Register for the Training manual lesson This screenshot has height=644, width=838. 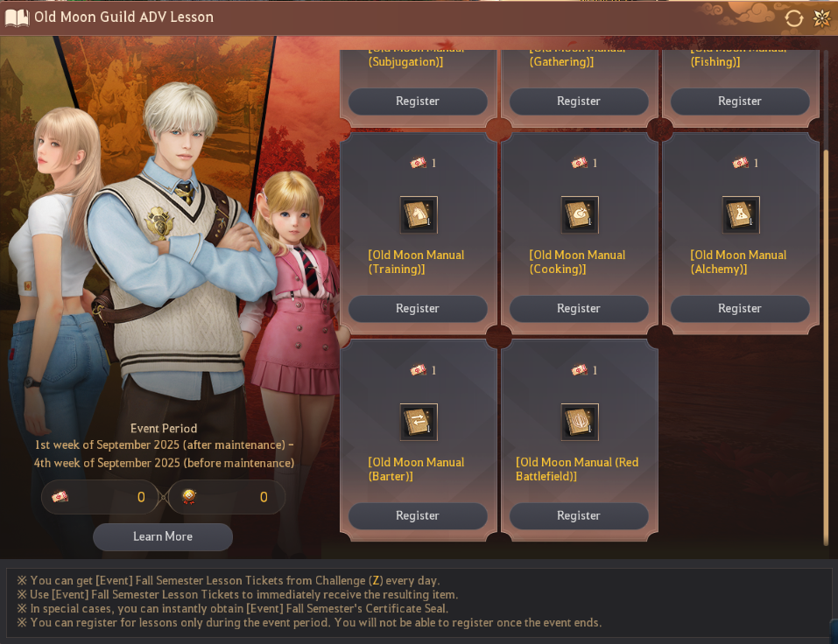[418, 309]
